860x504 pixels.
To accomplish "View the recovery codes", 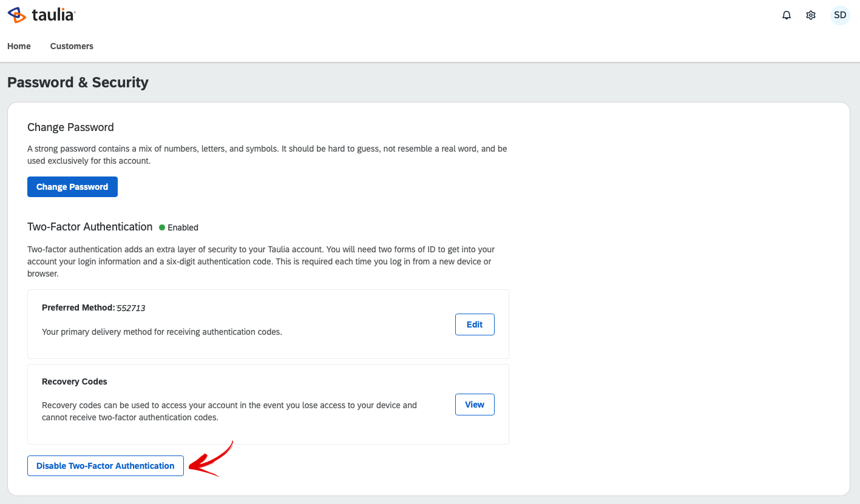I will pos(475,405).
